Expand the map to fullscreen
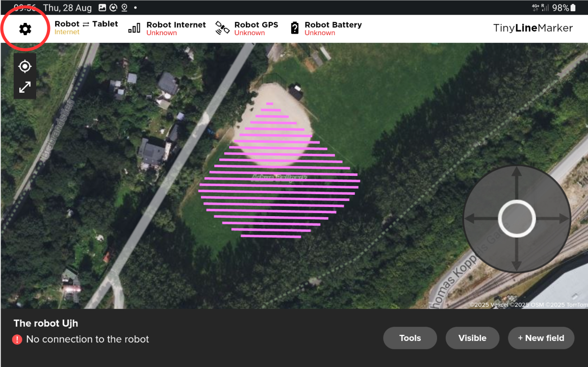The width and height of the screenshot is (588, 367). tap(24, 87)
